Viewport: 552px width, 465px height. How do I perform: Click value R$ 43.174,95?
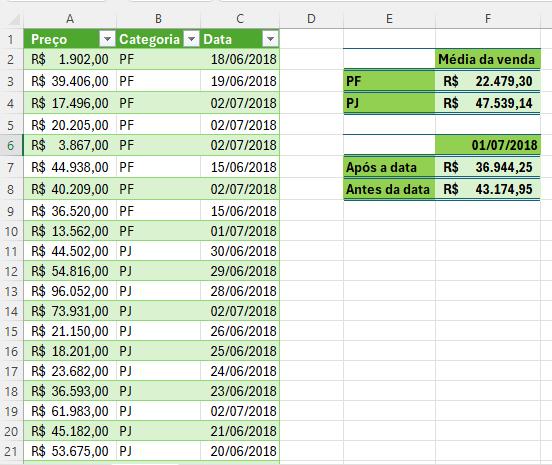tap(488, 189)
